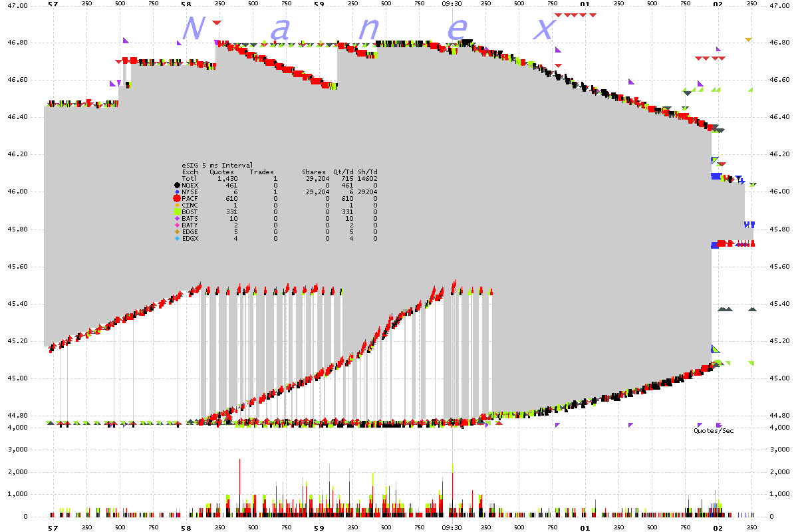Click the 'eSIG 5 ms Interval' title

(217, 165)
